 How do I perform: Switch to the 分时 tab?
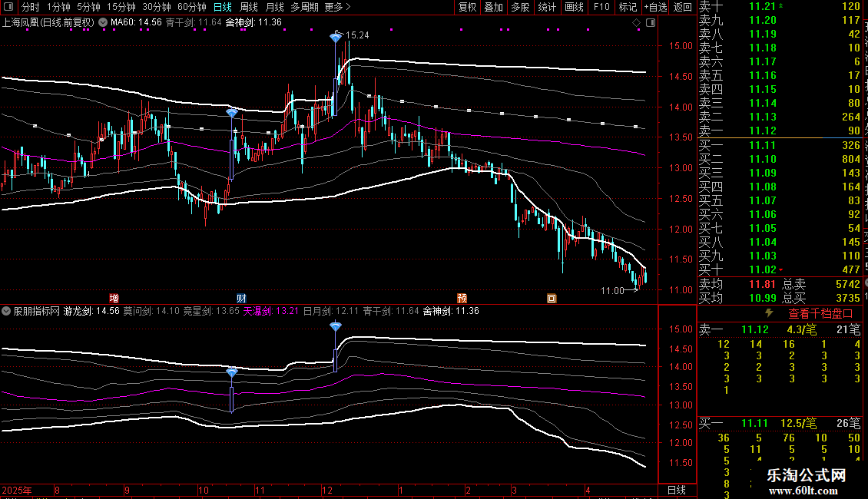click(x=31, y=7)
